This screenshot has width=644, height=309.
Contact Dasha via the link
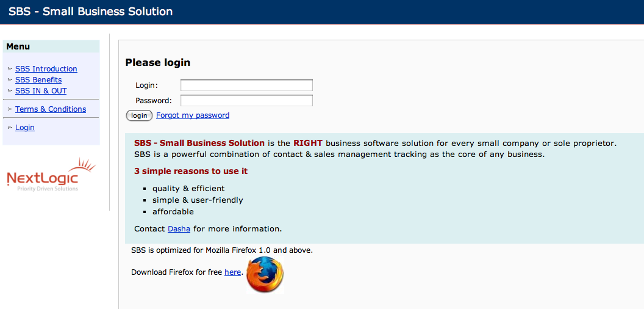tap(179, 229)
